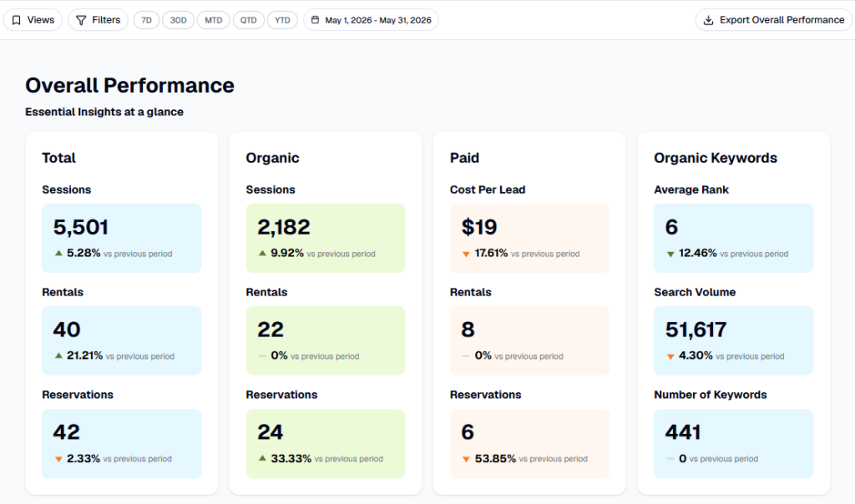Click the up arrow beside 9.92%
The height and width of the screenshot is (504, 855).
coord(262,254)
